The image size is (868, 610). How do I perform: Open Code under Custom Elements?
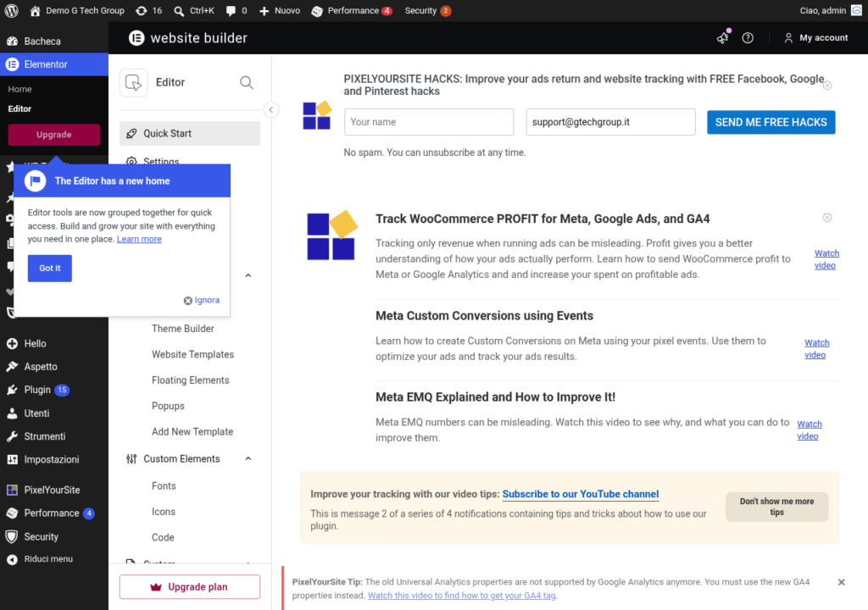coord(163,537)
